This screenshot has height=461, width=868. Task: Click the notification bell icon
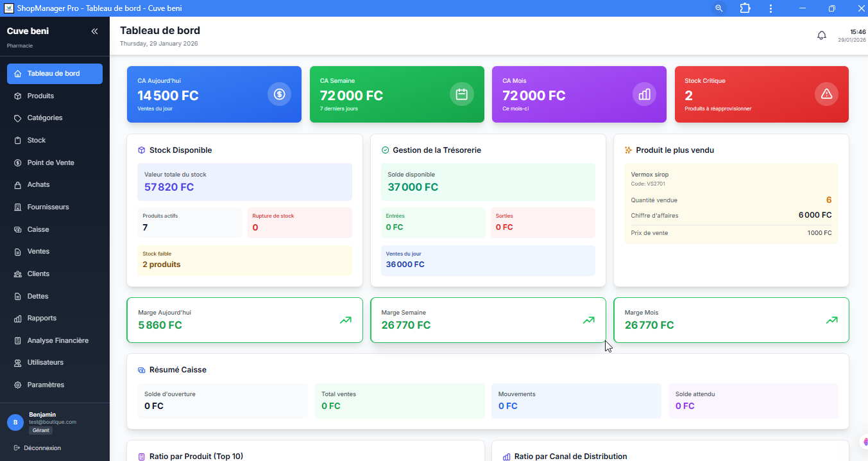click(821, 36)
